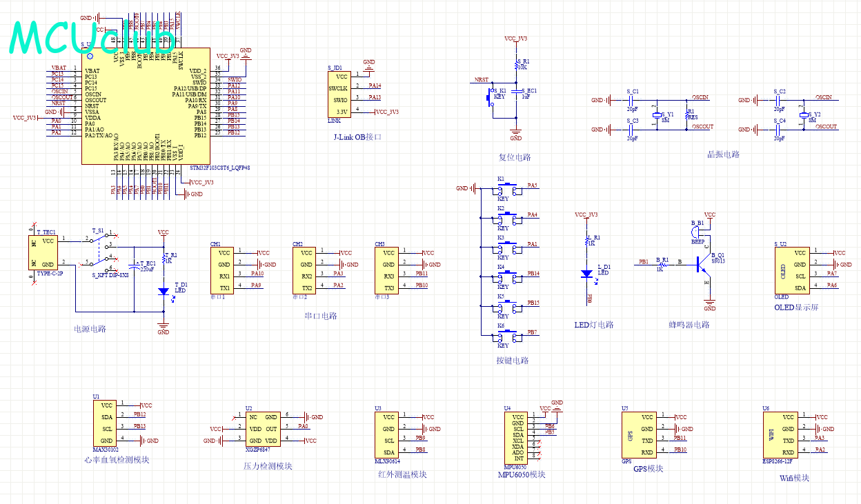Viewport: 861px width, 504px height.
Task: Select the T_EC1 220uF capacitor symbol
Action: (135, 266)
